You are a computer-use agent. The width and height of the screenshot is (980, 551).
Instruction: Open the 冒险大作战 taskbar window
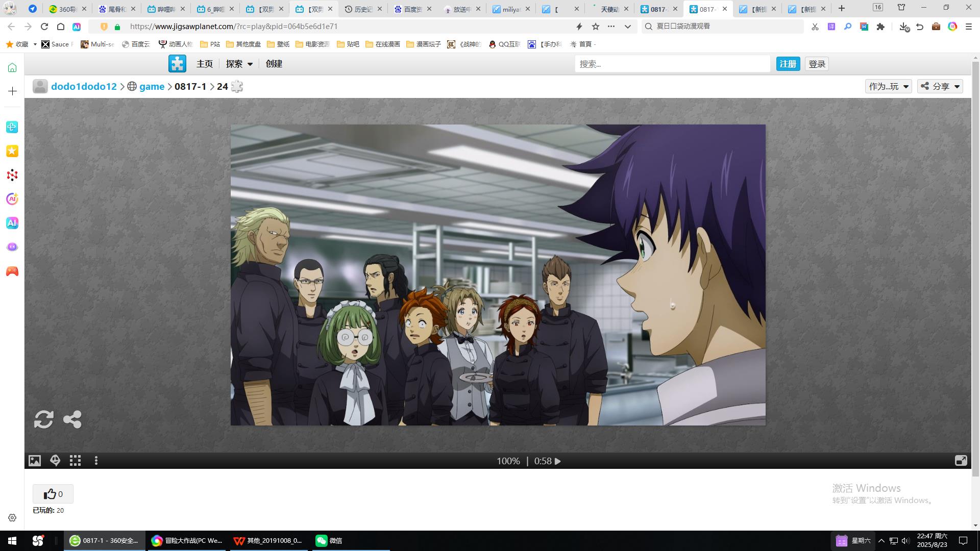(187, 541)
